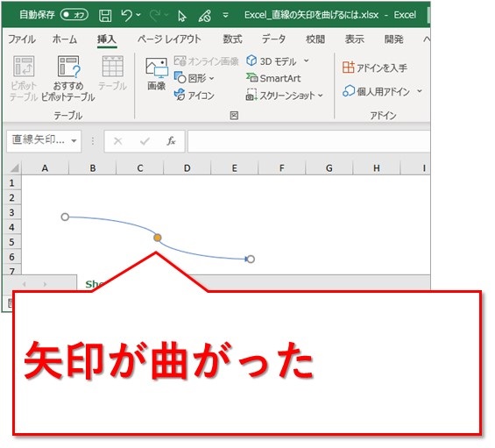The image size is (495, 448).
Task: Click the Select Objects pointer icon
Action: point(182,16)
